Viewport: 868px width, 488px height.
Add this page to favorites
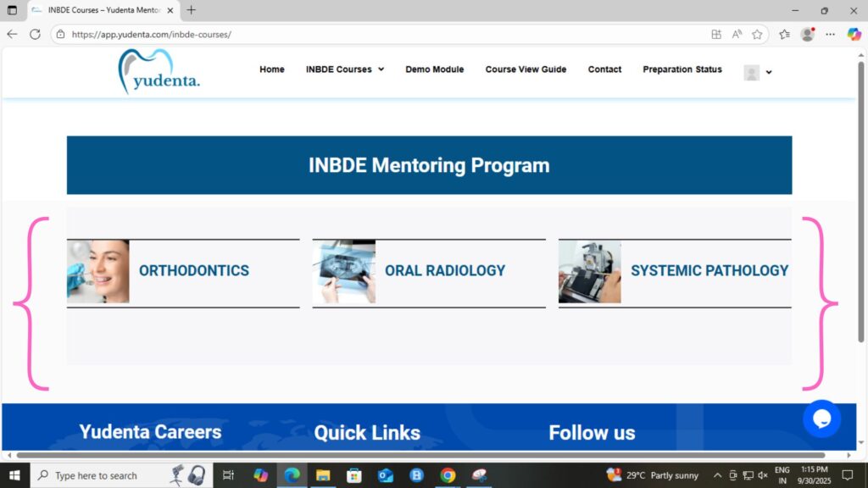757,35
